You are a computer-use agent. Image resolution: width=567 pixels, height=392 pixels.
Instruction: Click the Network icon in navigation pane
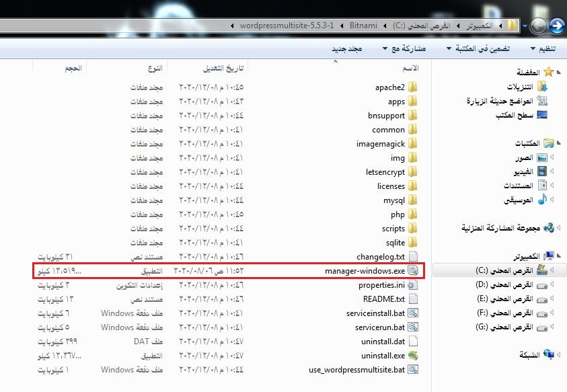pos(548,354)
